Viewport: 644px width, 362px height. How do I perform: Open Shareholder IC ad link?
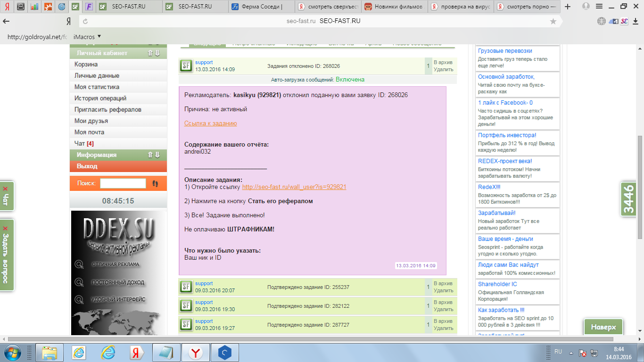click(x=497, y=284)
